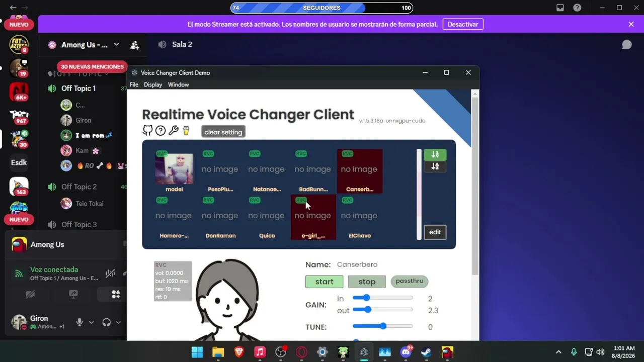Expand the Among Us server dropdown
The width and height of the screenshot is (644, 362).
pyautogui.click(x=116, y=45)
